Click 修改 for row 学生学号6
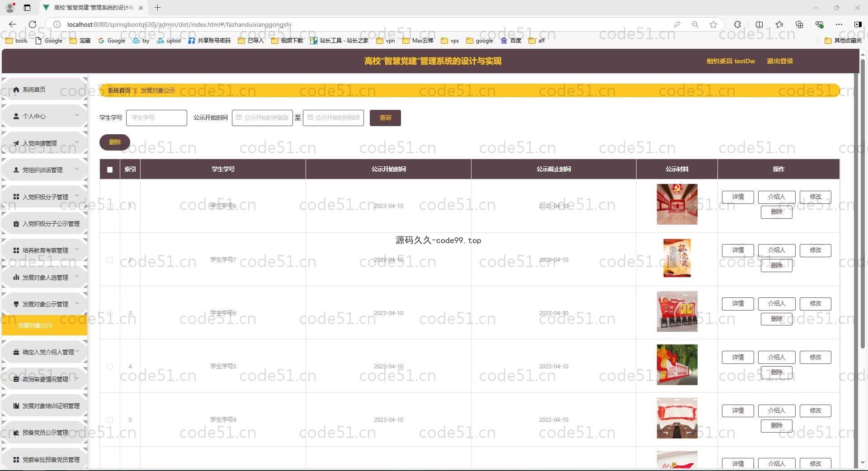Image resolution: width=868 pixels, height=471 pixels. [x=815, y=303]
